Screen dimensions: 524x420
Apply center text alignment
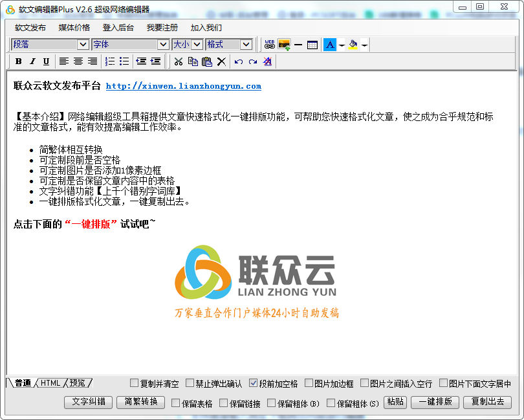(78, 61)
